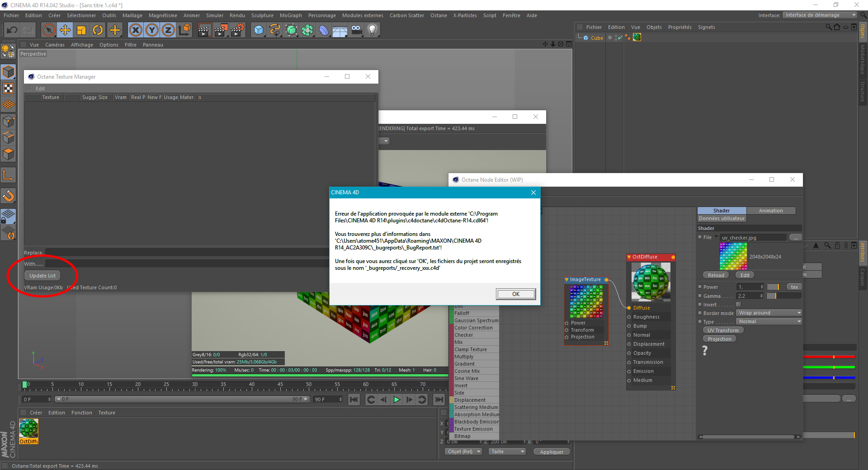The height and width of the screenshot is (470, 868).
Task: Enable the Axis mode L-shaped icon
Action: (9, 175)
